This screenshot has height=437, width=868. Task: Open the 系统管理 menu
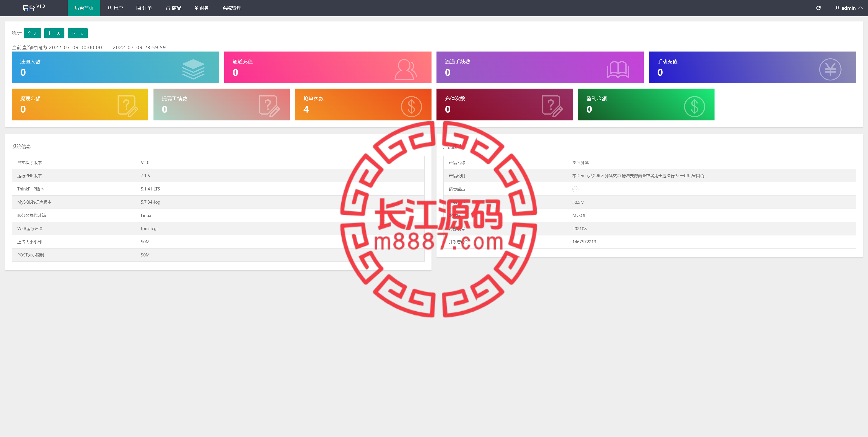[x=232, y=8]
